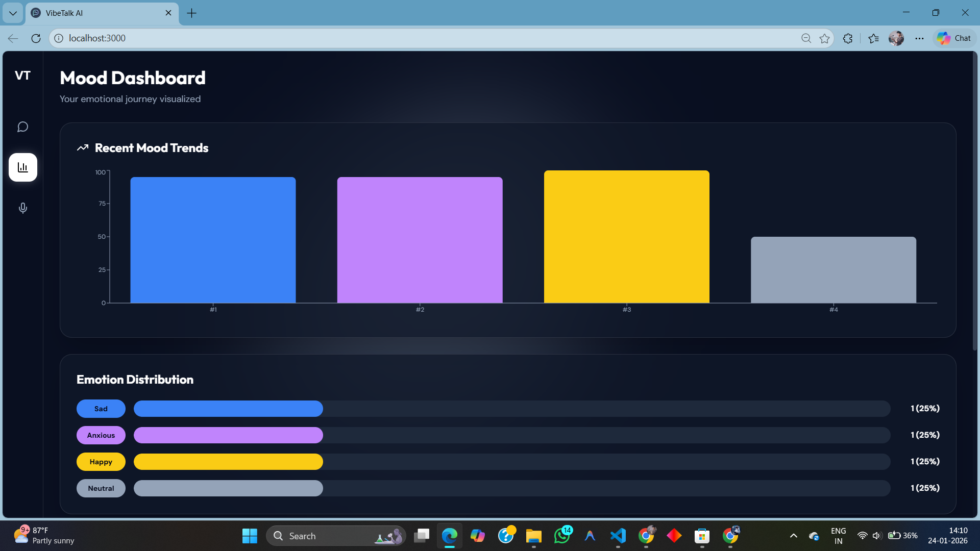Viewport: 980px width, 551px height.
Task: Open the microphone voice icon in sidebar
Action: (22, 208)
